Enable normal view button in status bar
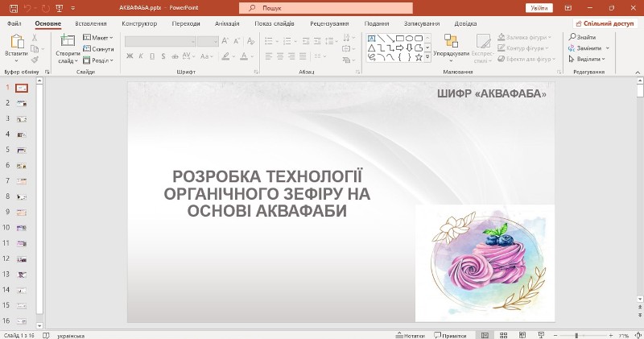 484,335
